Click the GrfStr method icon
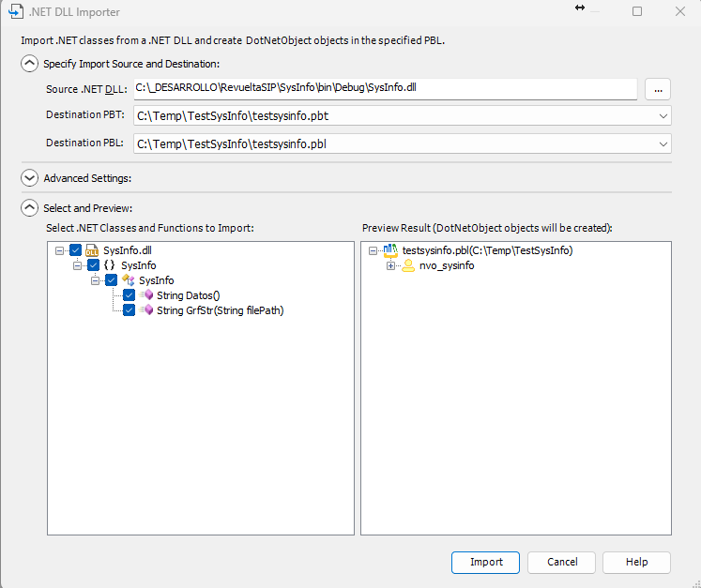701x588 pixels. tap(146, 309)
